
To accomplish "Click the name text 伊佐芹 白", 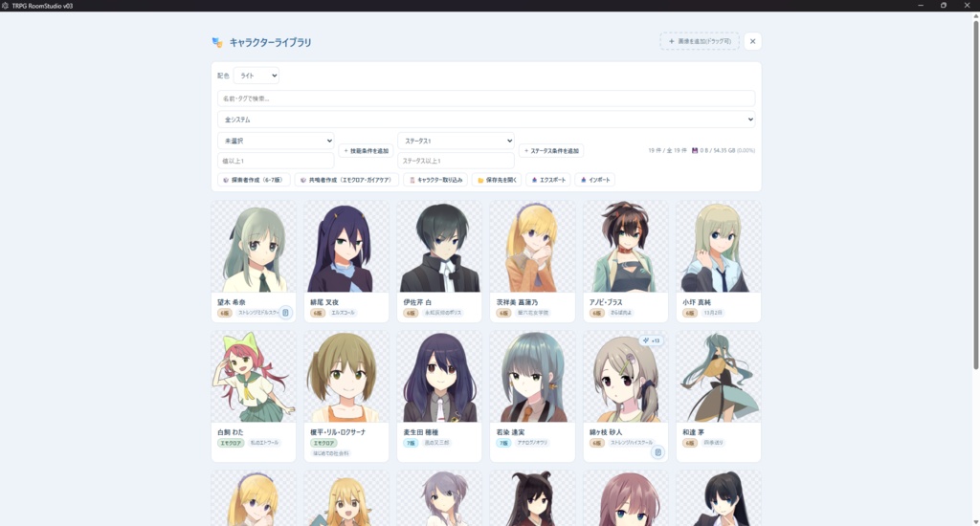I will [417, 302].
